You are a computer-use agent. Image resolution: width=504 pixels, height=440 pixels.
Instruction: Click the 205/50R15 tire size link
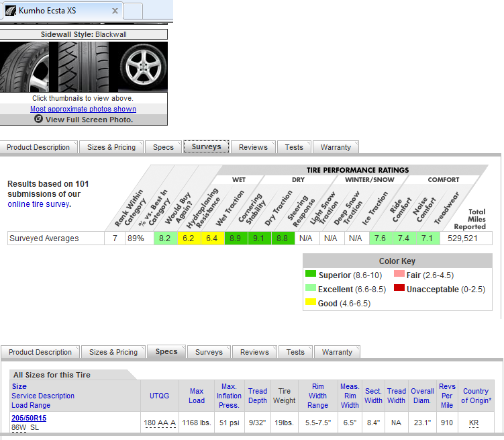point(29,418)
